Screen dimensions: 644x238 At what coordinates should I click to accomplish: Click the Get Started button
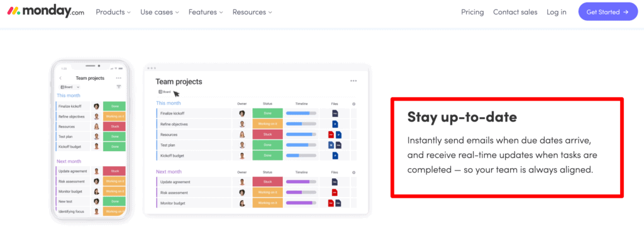(608, 12)
